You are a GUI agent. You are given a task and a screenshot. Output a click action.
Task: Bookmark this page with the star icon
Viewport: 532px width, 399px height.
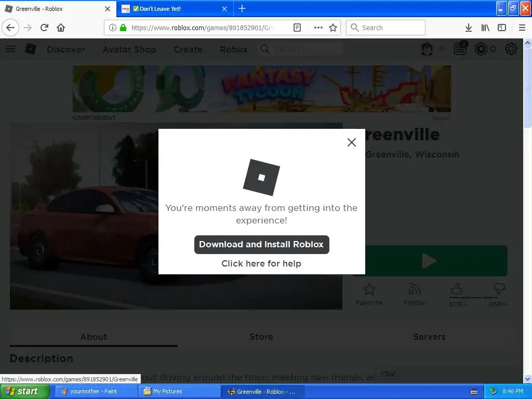[333, 28]
